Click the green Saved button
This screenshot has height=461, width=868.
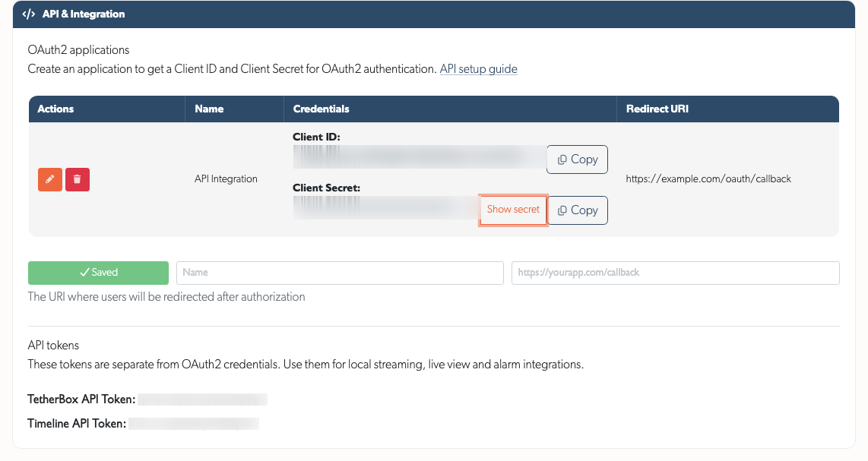pos(99,273)
